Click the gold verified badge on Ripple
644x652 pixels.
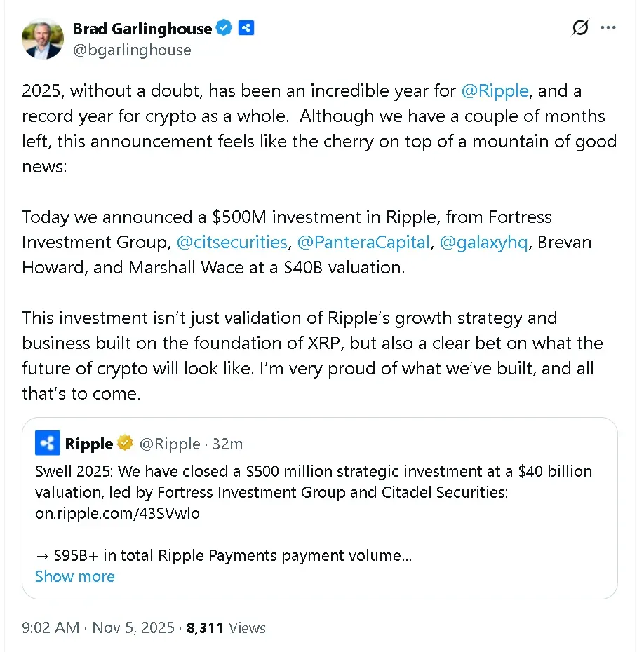tap(126, 444)
